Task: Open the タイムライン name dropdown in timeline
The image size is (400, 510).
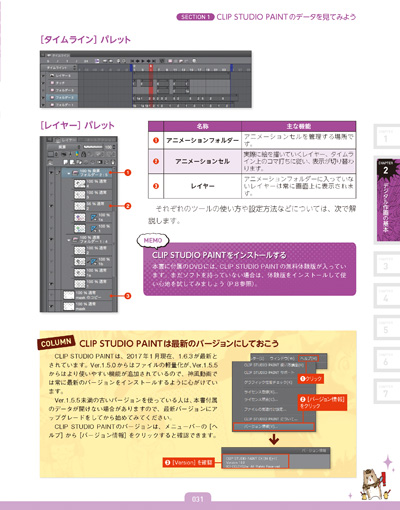Action: tap(61, 68)
